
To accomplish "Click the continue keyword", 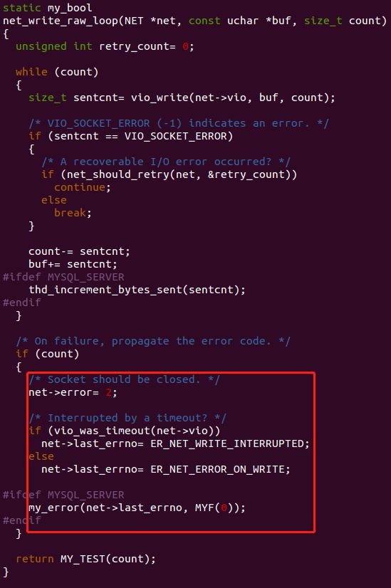I will pyautogui.click(x=80, y=187).
